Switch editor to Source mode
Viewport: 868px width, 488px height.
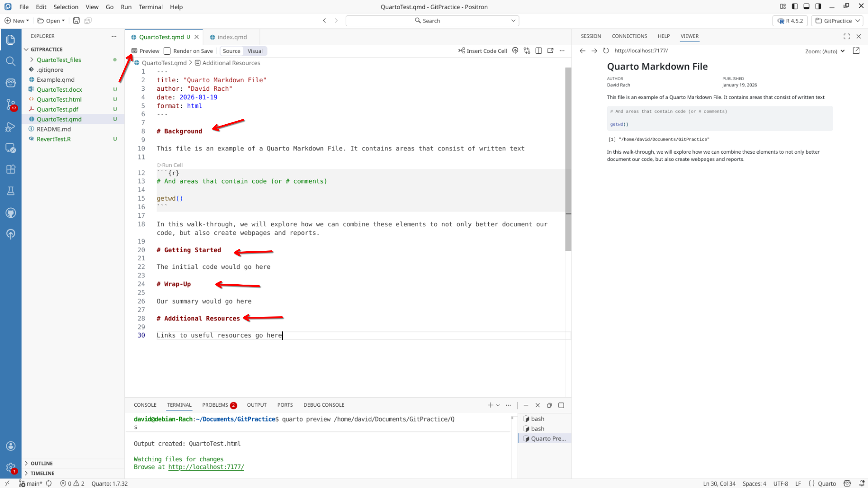pyautogui.click(x=231, y=51)
